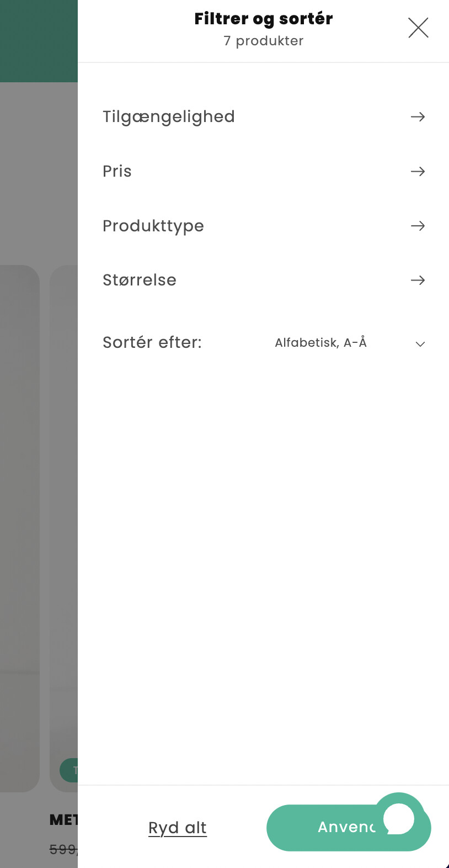Click the arrow icon beside Produkttype

point(418,226)
